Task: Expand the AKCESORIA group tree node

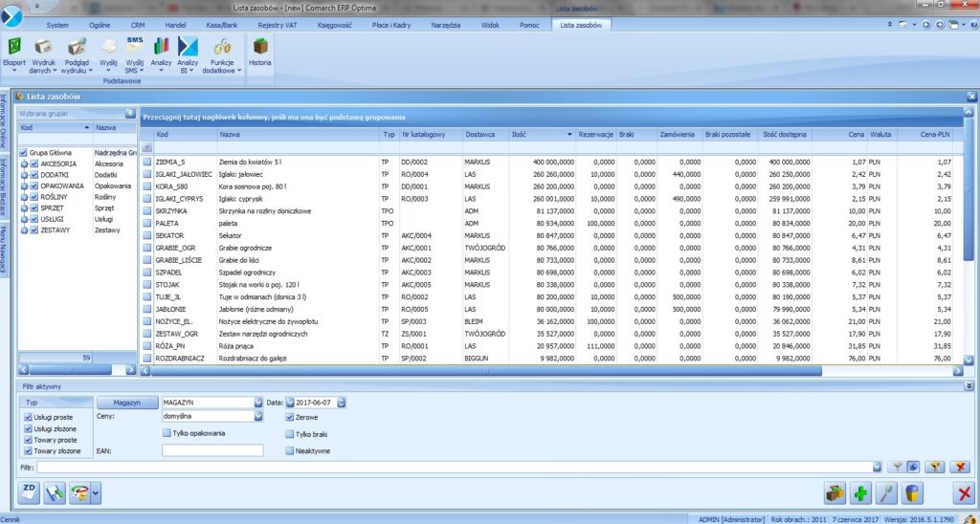Action: (x=24, y=164)
